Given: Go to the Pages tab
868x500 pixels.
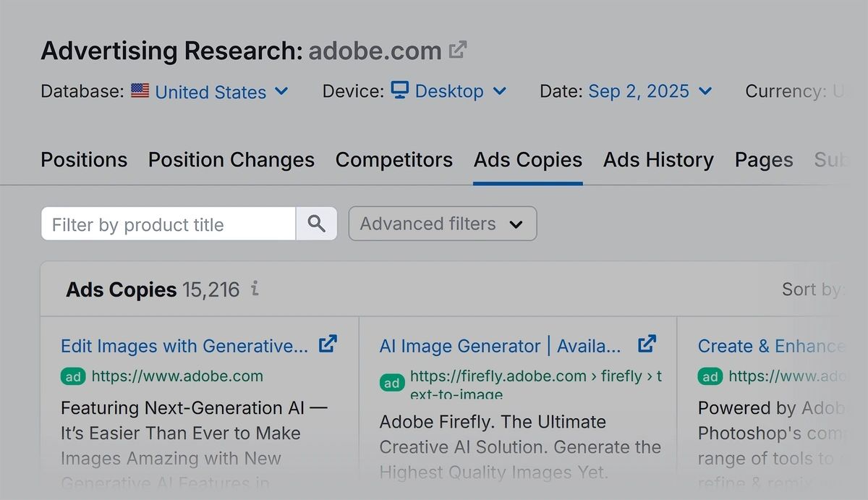Looking at the screenshot, I should (x=764, y=159).
